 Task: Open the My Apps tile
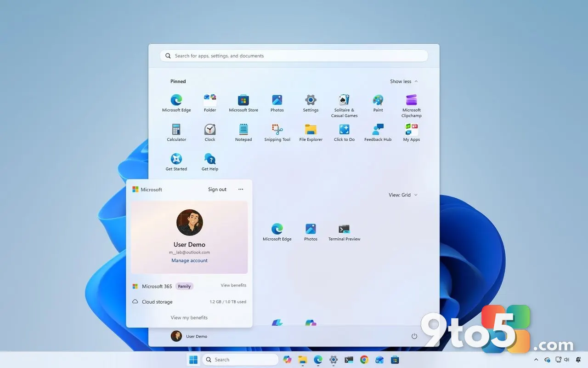tap(412, 132)
